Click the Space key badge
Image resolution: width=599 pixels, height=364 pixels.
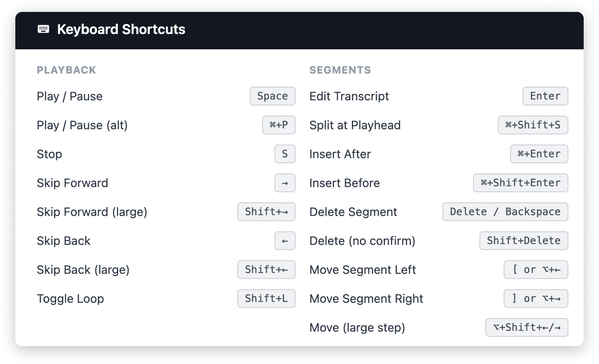pos(272,96)
